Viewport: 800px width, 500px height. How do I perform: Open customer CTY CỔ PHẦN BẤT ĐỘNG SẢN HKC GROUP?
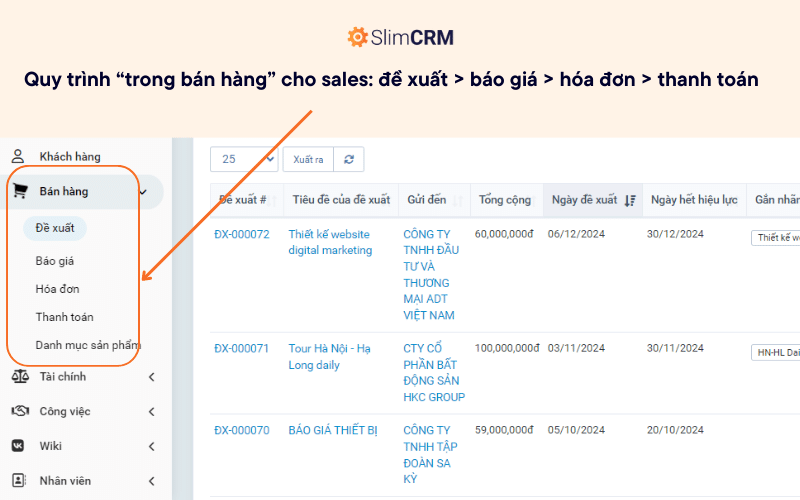click(434, 372)
